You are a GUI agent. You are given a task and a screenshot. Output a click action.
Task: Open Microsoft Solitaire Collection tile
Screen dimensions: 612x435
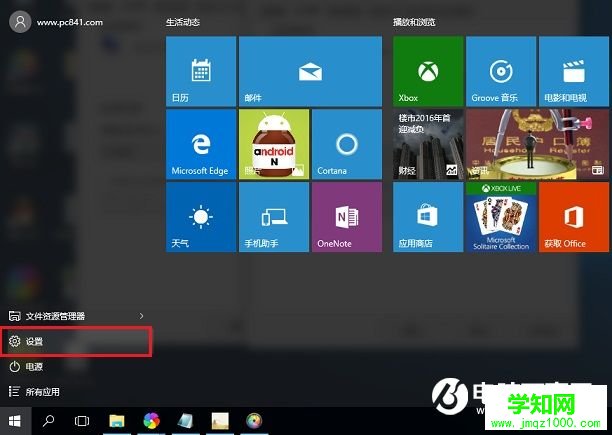coord(501,217)
